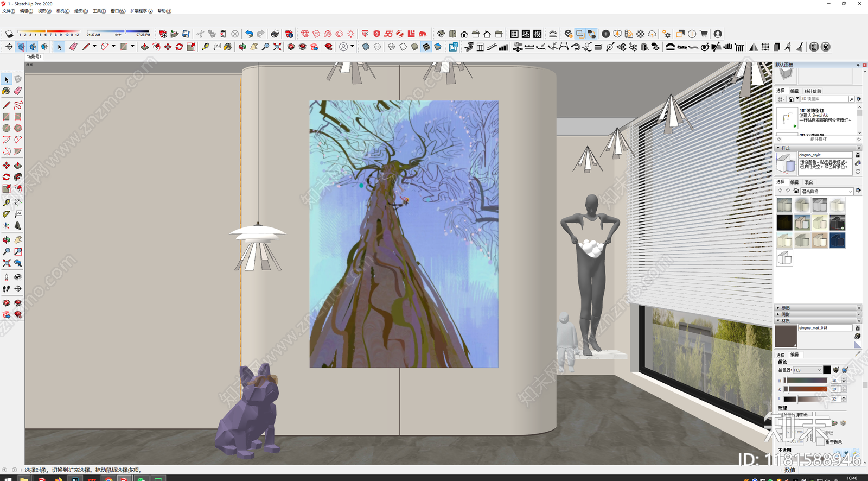Viewport: 868px width, 481px height.
Task: Click the Save file icon in the top toolbar
Action: (186, 34)
